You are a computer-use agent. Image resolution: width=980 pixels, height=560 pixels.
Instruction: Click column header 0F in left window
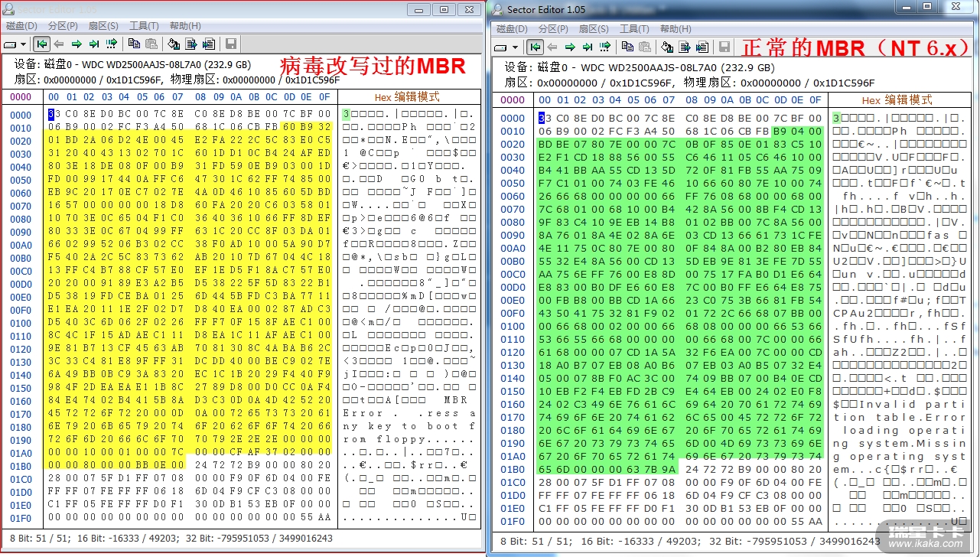(x=324, y=97)
